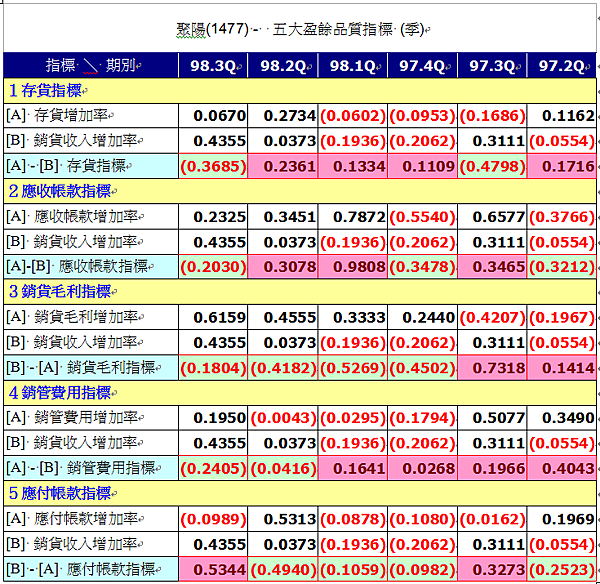This screenshot has height=584, width=600.
Task: Click the payables indicator value 0.5344
Action: pyautogui.click(x=219, y=570)
